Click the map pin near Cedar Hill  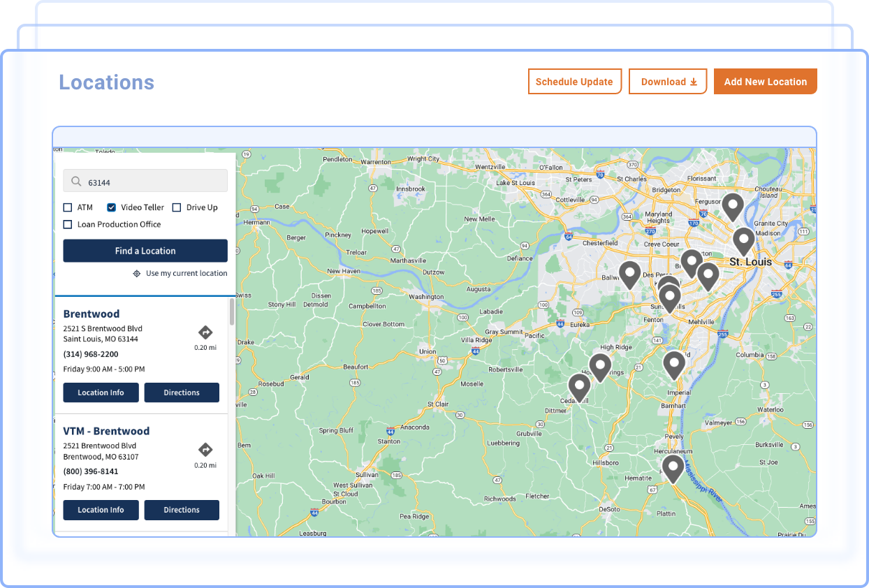point(579,386)
